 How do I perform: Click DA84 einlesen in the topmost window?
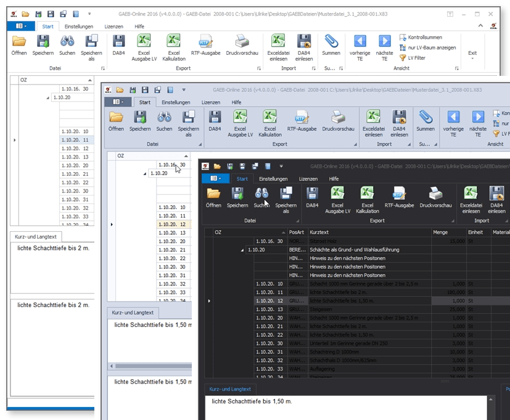click(304, 42)
